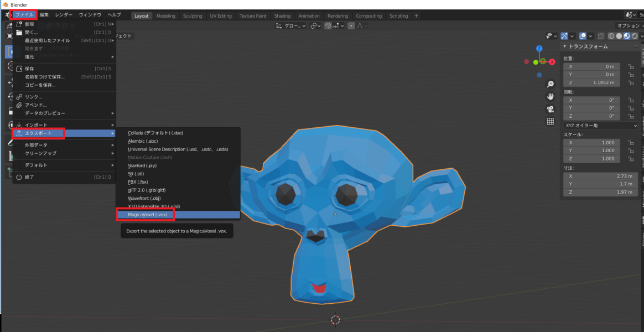Screen dimensions: 644x332
Task: Export as Universal Scene Description (.usd)
Action: pos(178,149)
